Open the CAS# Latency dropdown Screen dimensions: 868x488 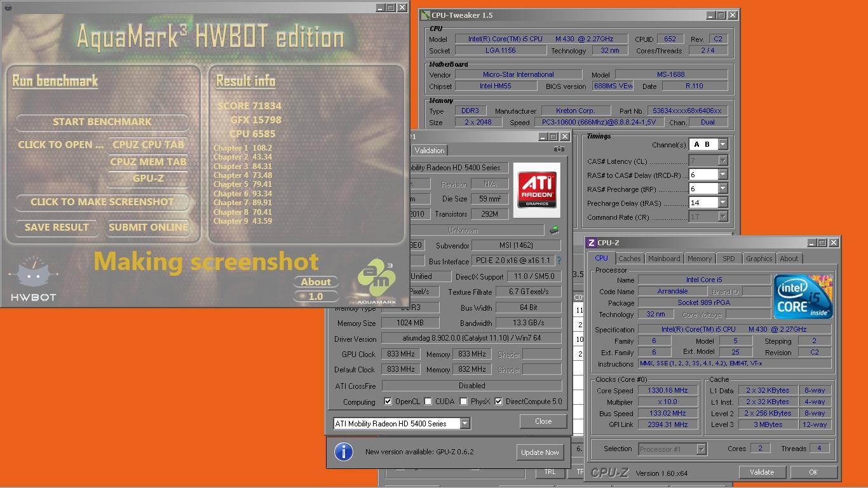pyautogui.click(x=722, y=161)
